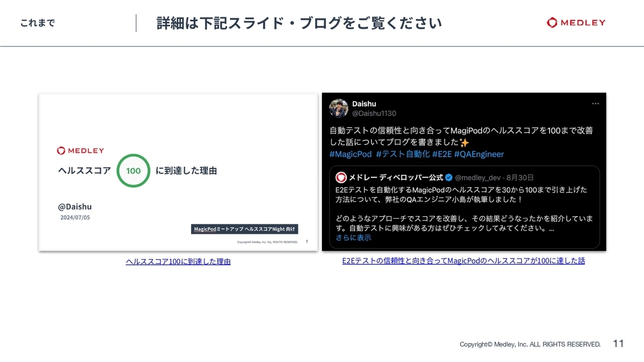Click the three-dot menu on Daishu's tweet

595,104
